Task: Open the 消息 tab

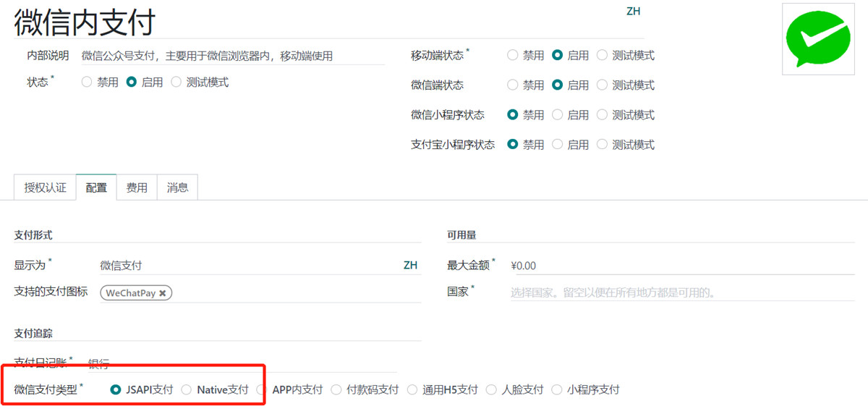Action: pyautogui.click(x=177, y=187)
